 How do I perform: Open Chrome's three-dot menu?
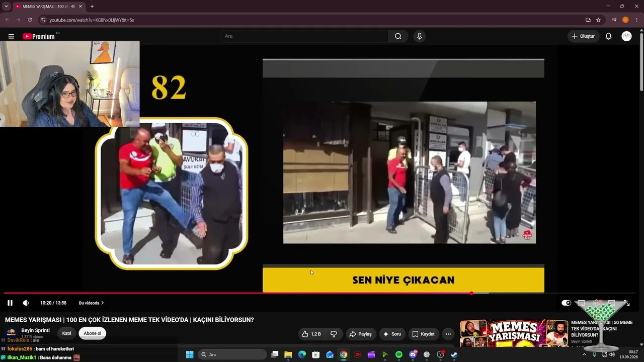[636, 20]
